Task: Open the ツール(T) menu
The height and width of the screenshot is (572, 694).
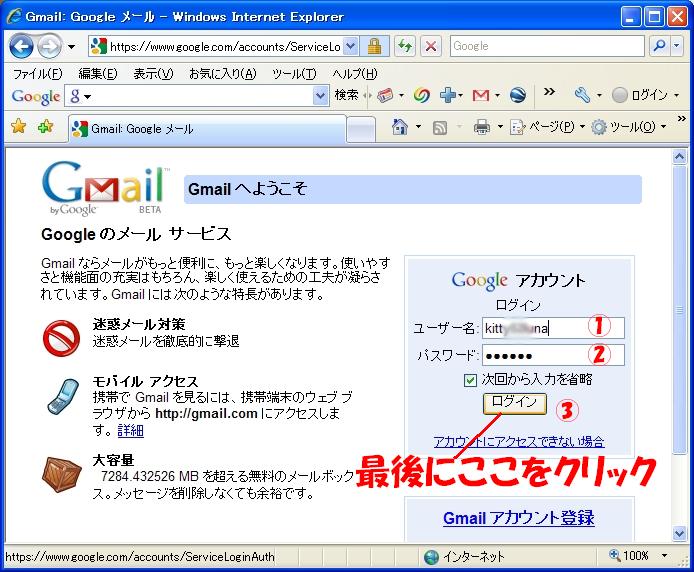Action: (x=294, y=73)
